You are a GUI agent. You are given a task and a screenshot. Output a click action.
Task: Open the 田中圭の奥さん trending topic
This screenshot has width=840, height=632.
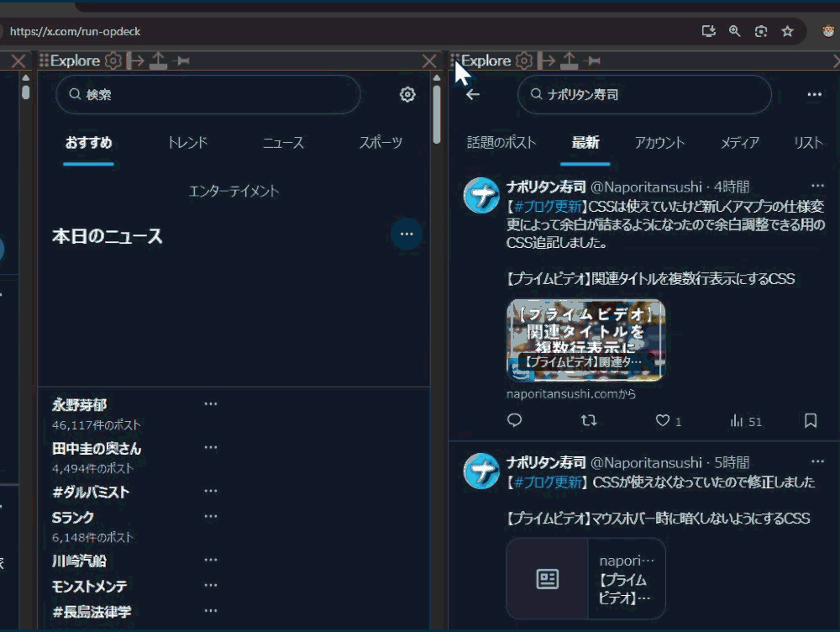[x=97, y=448]
